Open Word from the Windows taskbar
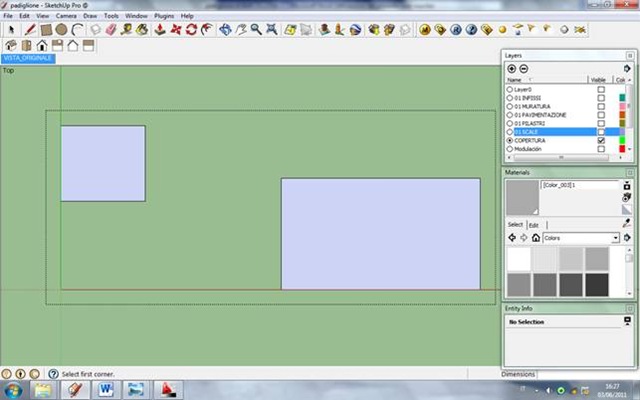Image resolution: width=640 pixels, height=400 pixels. click(x=106, y=387)
